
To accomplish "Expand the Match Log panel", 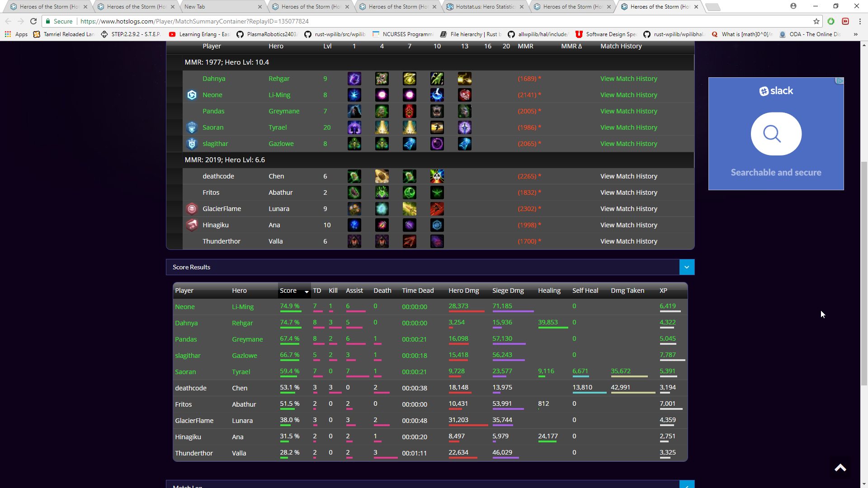I will 687,484.
